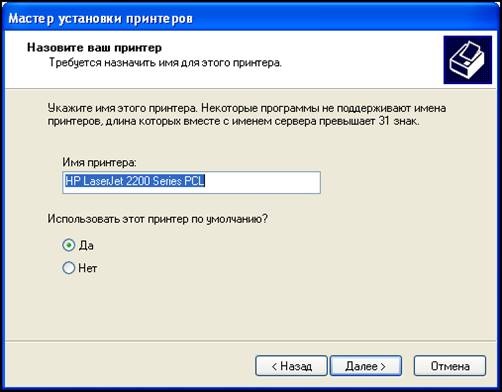Click inside the "Имя принтера" text field
The height and width of the screenshot is (392, 502).
tap(191, 182)
